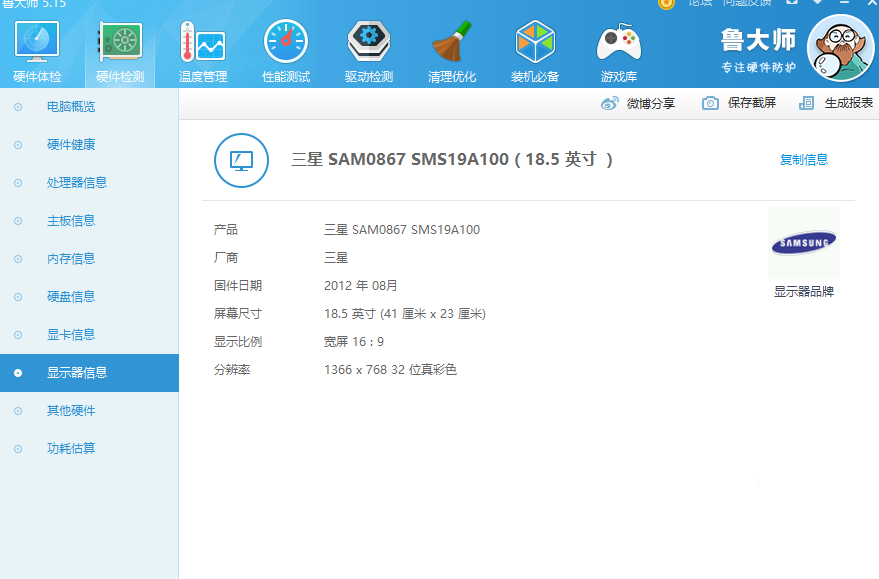Open 装机必备 essential software cube
The width and height of the screenshot is (879, 579).
pyautogui.click(x=535, y=51)
